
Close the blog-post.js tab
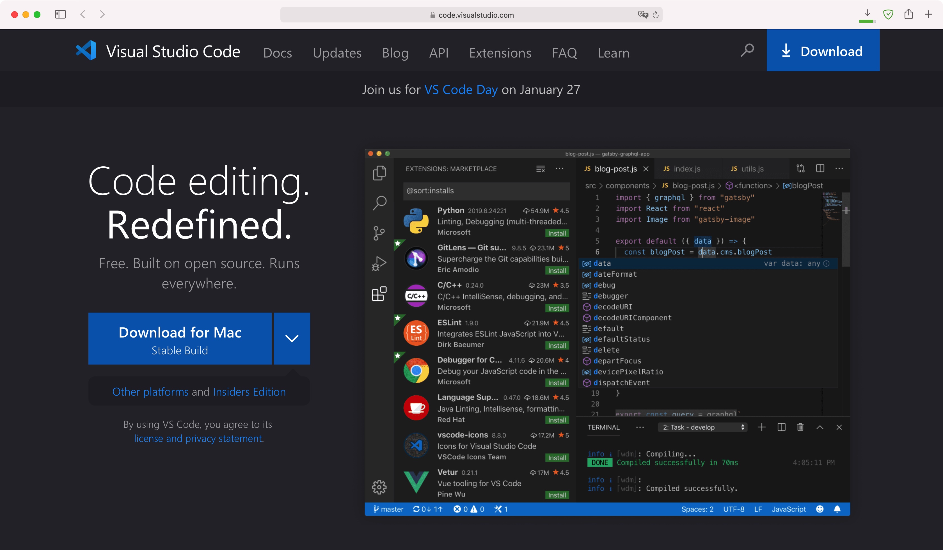646,169
